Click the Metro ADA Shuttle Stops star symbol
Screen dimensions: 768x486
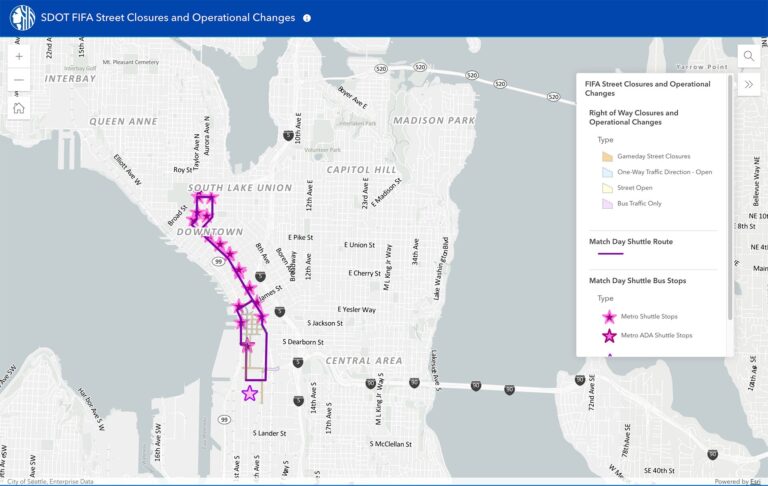609,336
